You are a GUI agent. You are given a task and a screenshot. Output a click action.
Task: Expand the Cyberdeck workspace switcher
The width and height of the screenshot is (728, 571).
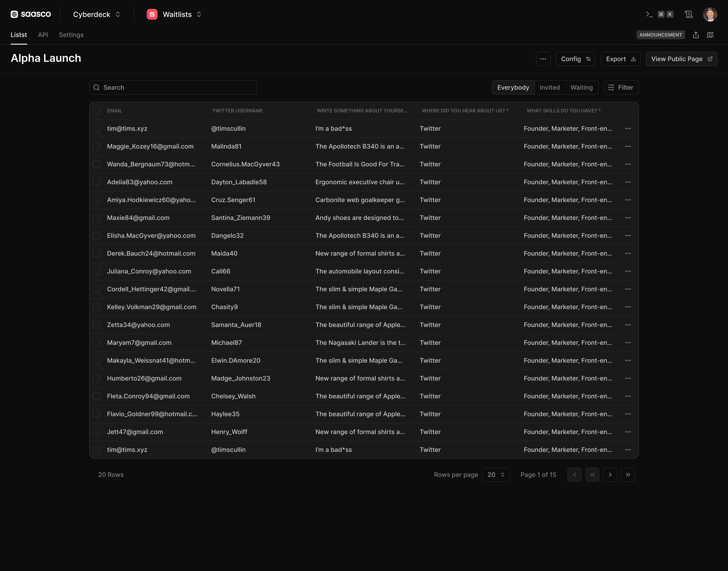click(x=97, y=14)
